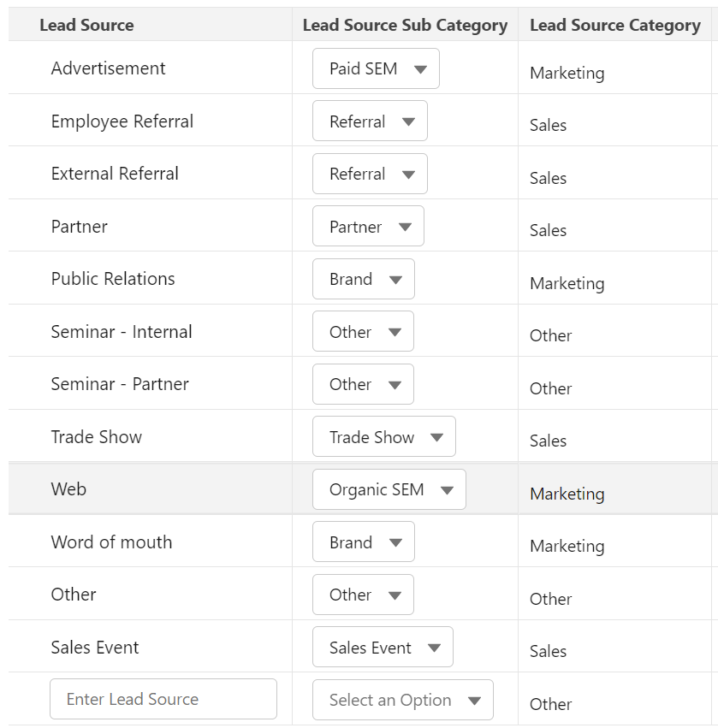Expand the Web row Organic SEM dropdown

coord(389,490)
